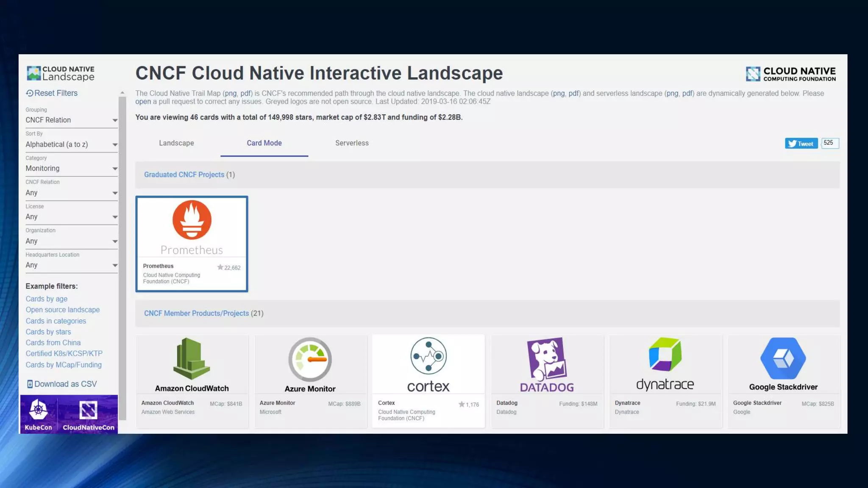The height and width of the screenshot is (488, 868).
Task: Click the KubeCon CloudNativeCon banner
Action: click(69, 414)
